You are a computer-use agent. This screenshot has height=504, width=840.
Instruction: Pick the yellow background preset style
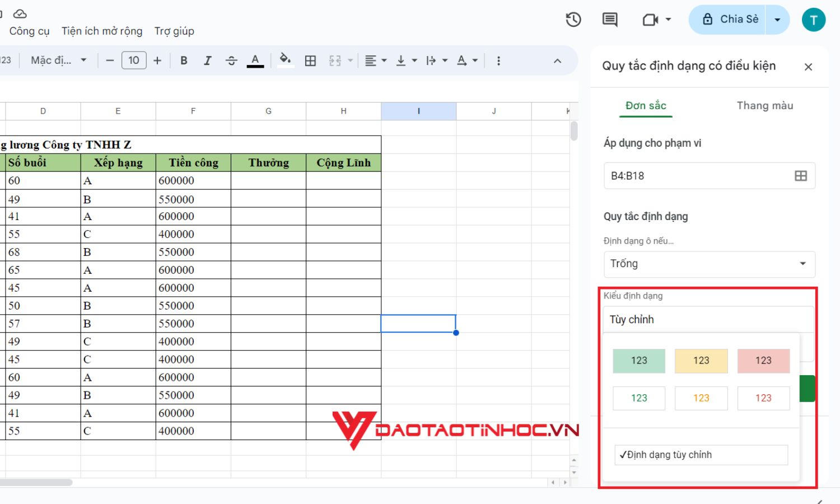tap(701, 361)
